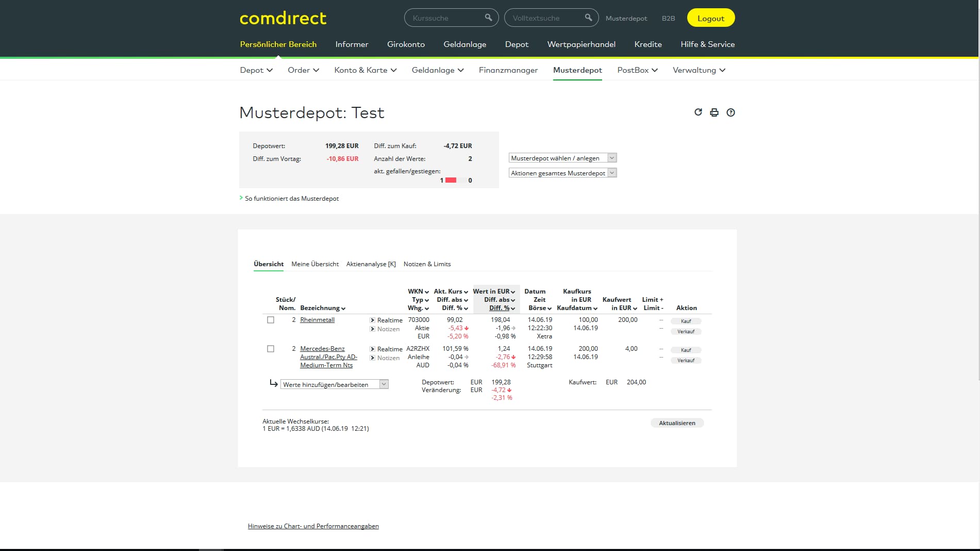Click B2B link in header
This screenshot has height=551, width=980.
click(668, 18)
